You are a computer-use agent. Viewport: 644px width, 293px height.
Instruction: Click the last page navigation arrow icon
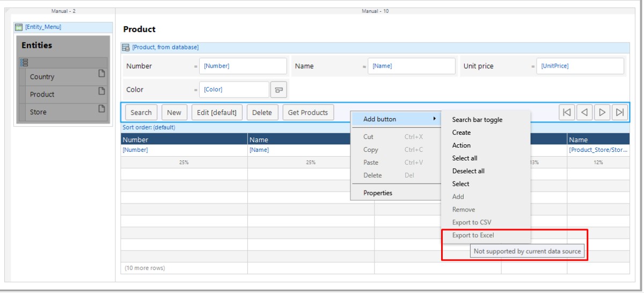[619, 112]
